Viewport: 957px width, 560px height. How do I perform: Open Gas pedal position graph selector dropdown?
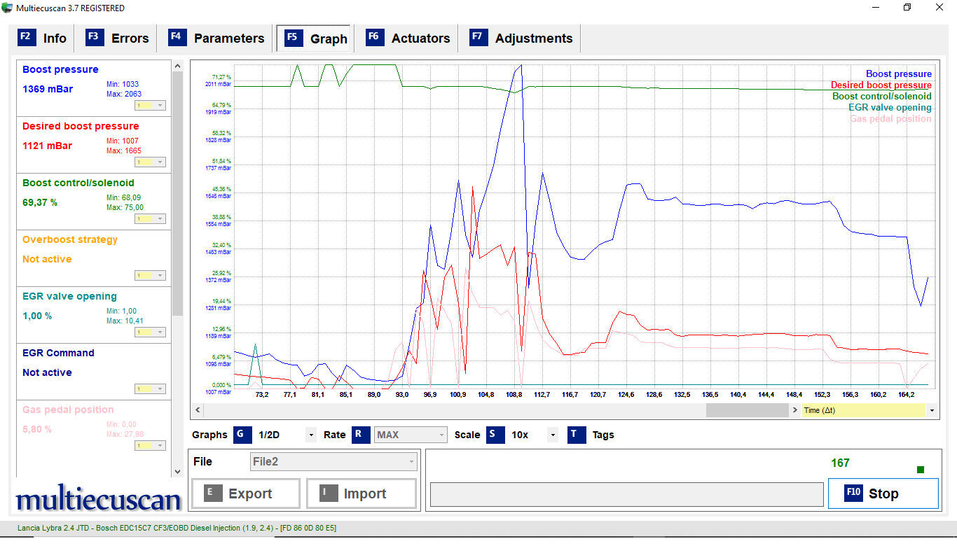click(151, 446)
